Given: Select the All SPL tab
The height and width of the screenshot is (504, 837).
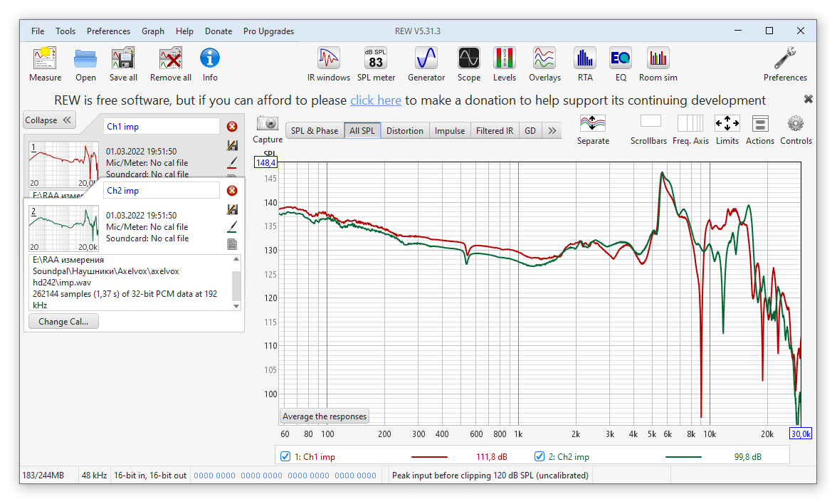Looking at the screenshot, I should (362, 131).
